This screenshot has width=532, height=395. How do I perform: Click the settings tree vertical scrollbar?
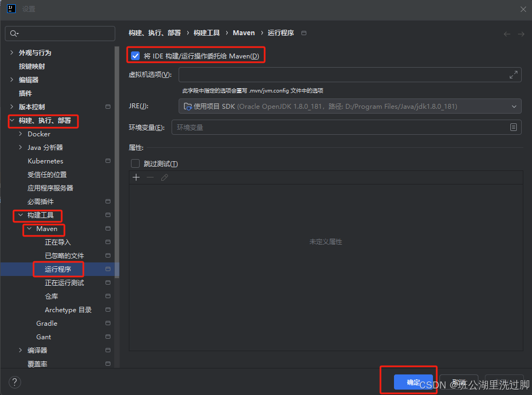coord(117,162)
